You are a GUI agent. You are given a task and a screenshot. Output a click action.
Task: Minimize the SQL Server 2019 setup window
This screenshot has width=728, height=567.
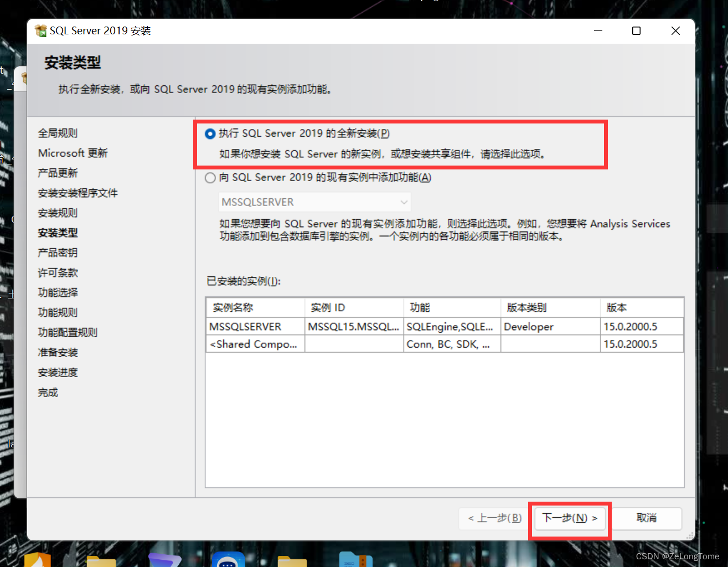coord(598,31)
